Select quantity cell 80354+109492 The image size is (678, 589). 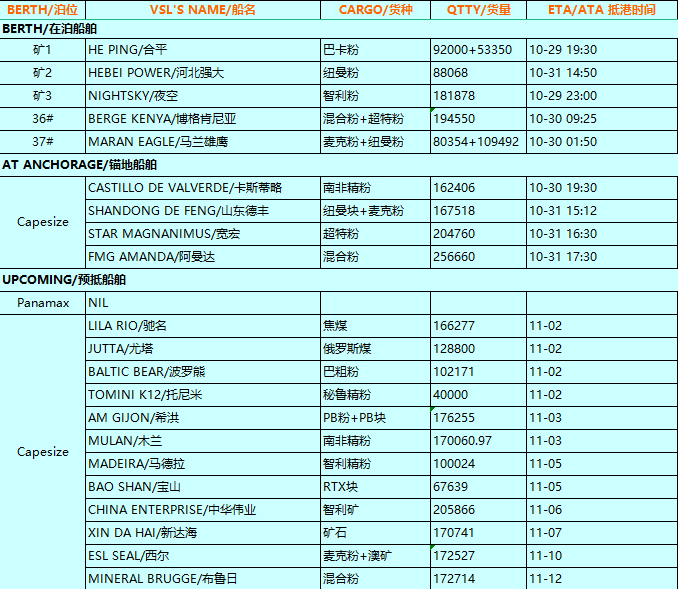point(478,141)
